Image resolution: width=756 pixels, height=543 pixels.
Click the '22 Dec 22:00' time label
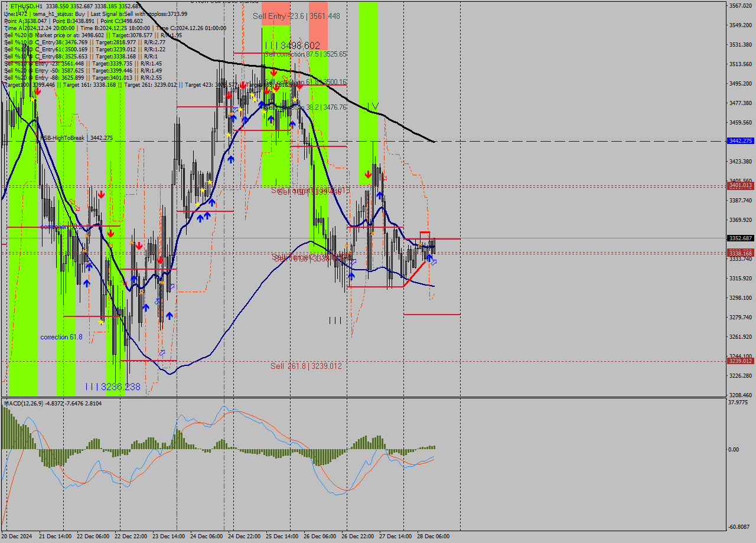click(131, 537)
